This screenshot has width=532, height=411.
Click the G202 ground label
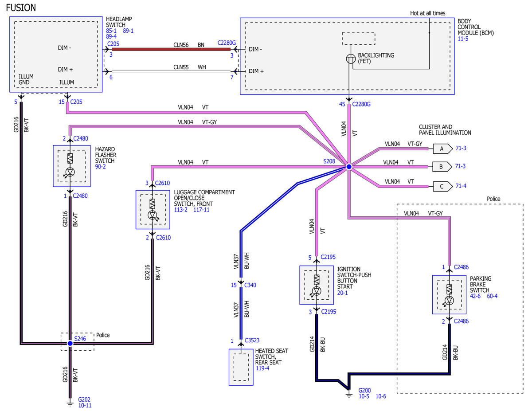(84, 399)
